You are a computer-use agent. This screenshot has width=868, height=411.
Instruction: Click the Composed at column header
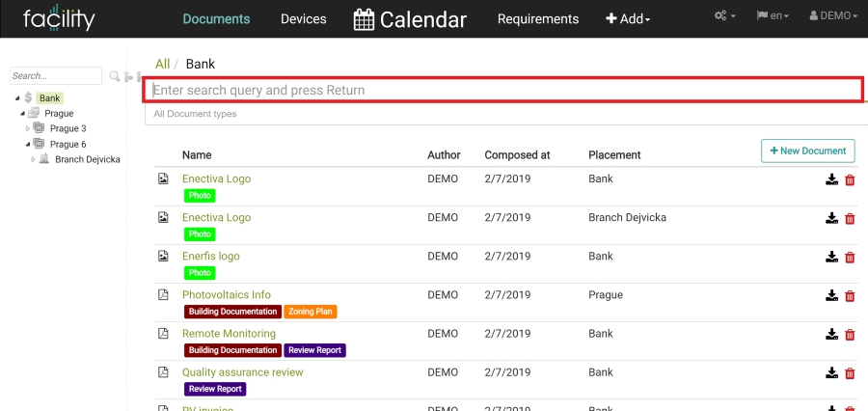tap(517, 155)
